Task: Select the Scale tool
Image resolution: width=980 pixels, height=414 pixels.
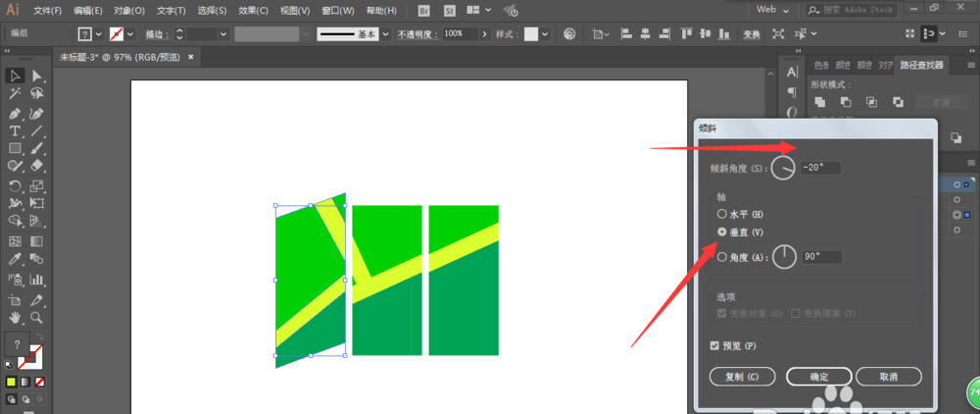Action: (37, 185)
